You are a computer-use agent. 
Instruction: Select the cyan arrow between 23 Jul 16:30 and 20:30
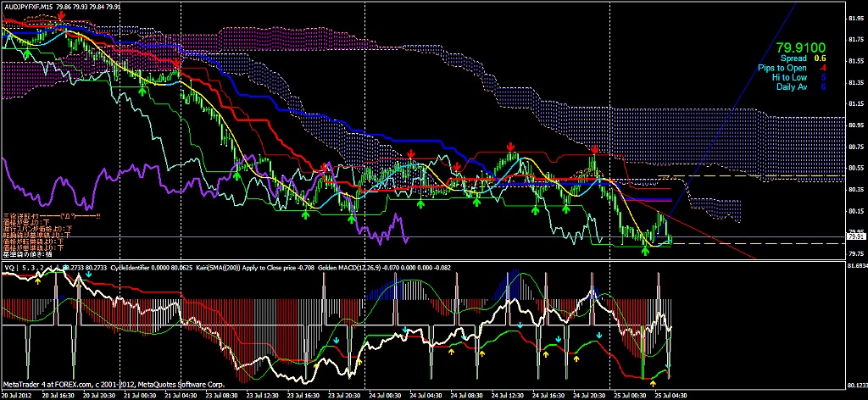[336, 342]
